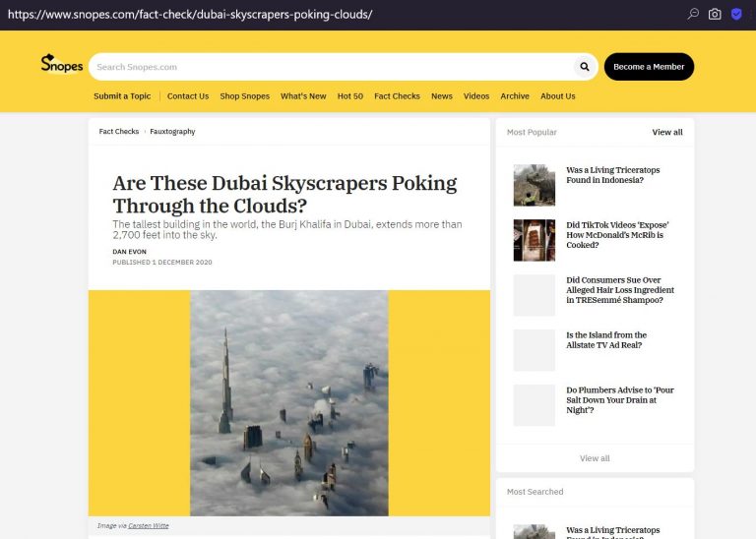Click View all at top of Most Popular

click(x=667, y=132)
